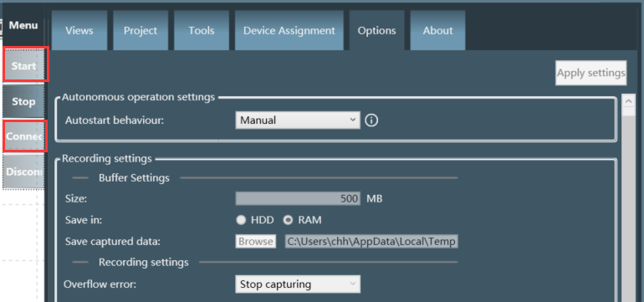Screen dimensions: 644x302
Task: Show the About tab
Action: 437,30
